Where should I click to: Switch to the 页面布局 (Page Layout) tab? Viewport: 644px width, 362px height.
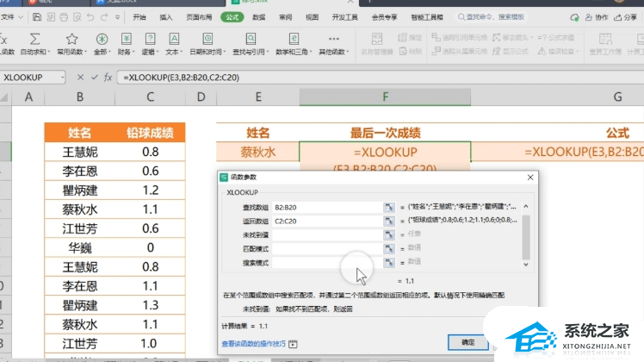199,17
